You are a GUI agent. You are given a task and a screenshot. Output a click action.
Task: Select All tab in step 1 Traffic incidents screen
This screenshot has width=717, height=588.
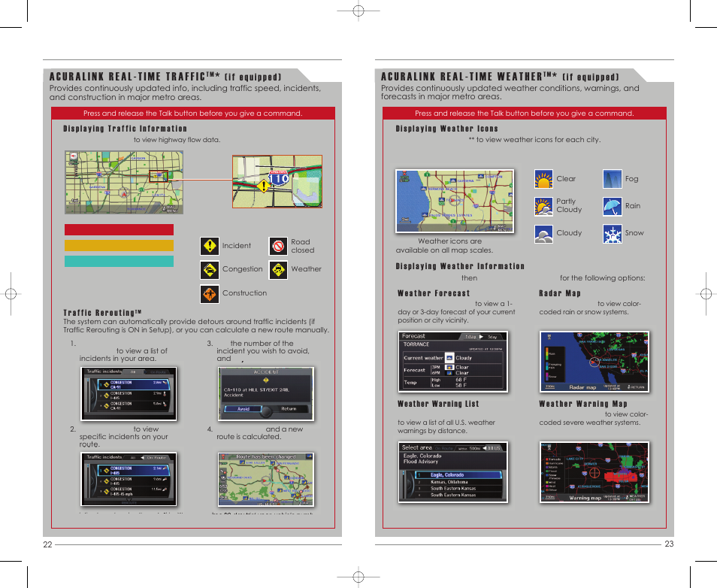click(x=133, y=372)
